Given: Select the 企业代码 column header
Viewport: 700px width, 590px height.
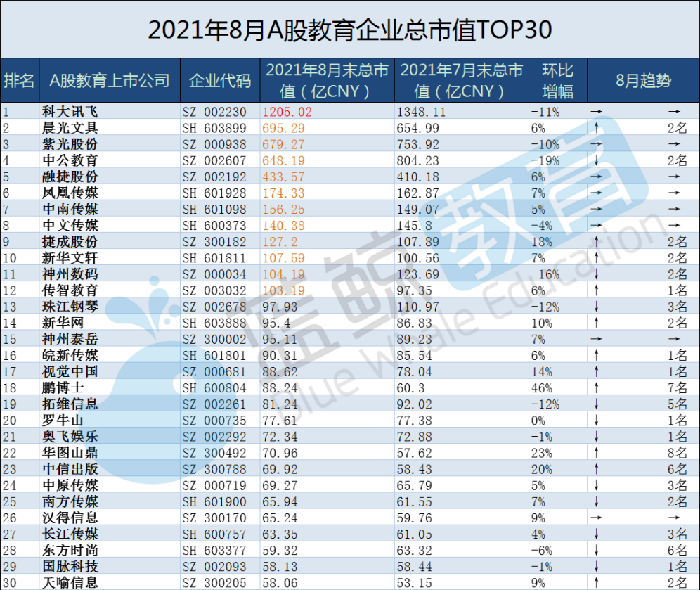Looking at the screenshot, I should (x=220, y=81).
